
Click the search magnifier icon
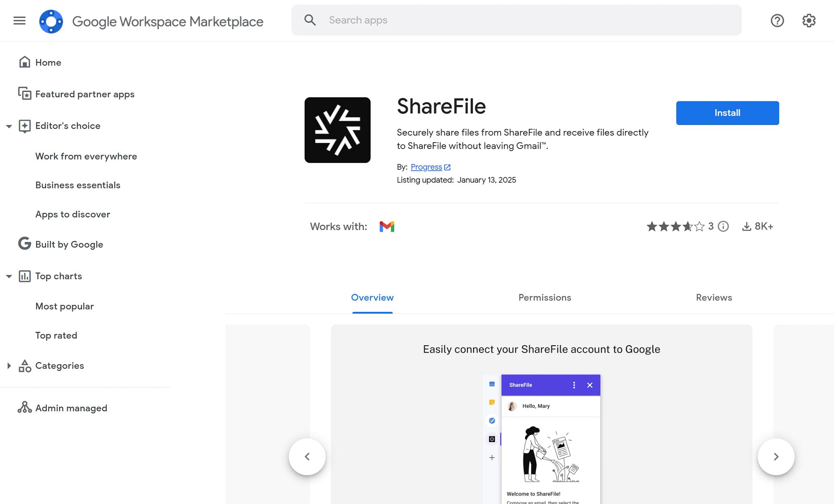(x=310, y=20)
